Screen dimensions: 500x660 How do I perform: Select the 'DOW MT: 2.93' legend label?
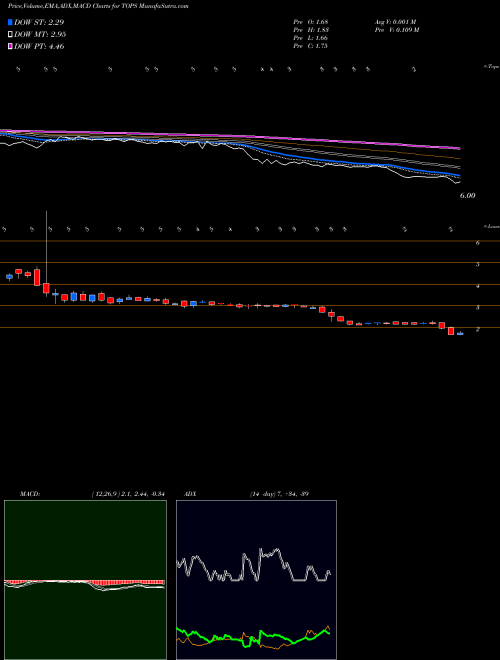coord(40,35)
